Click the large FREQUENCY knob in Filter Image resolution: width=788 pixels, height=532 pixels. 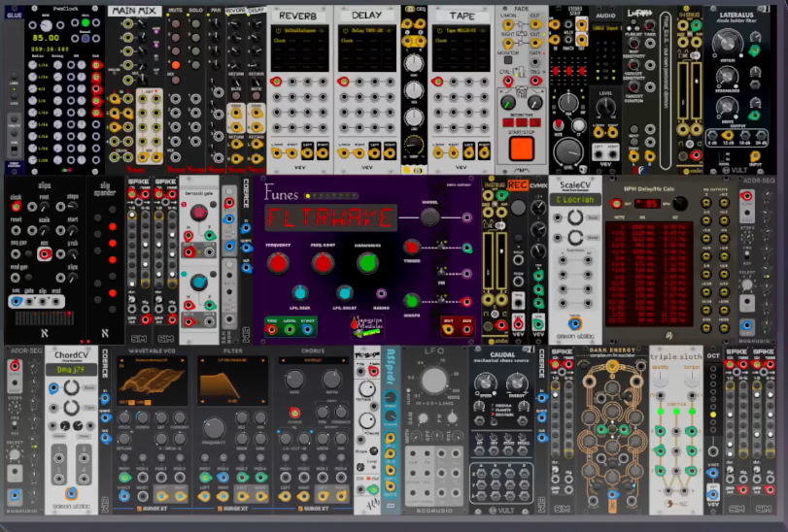(x=214, y=428)
